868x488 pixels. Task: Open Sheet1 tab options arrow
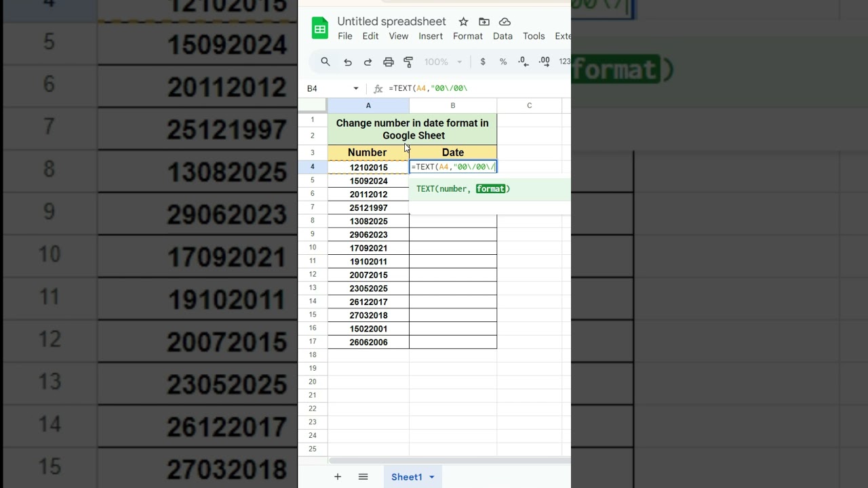[x=432, y=477]
